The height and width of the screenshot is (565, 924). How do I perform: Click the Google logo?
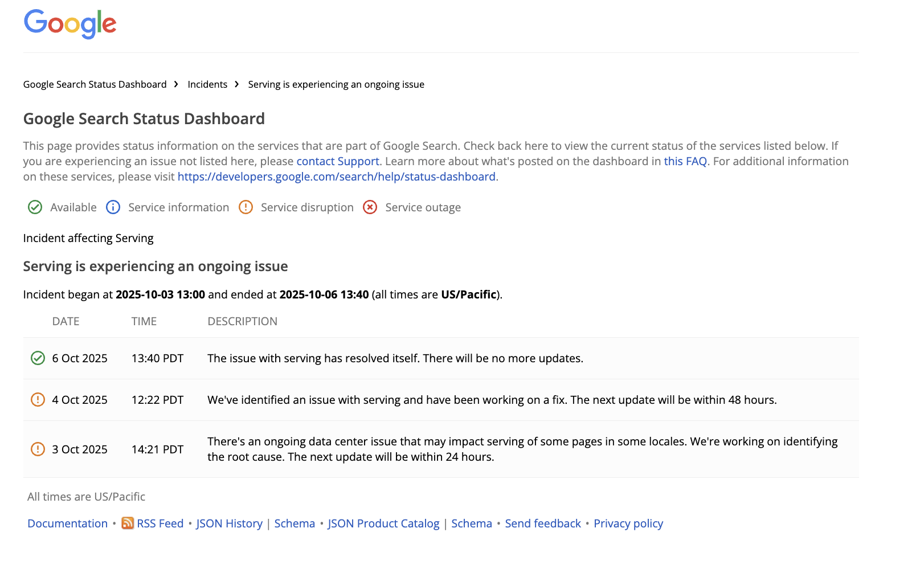pos(70,24)
